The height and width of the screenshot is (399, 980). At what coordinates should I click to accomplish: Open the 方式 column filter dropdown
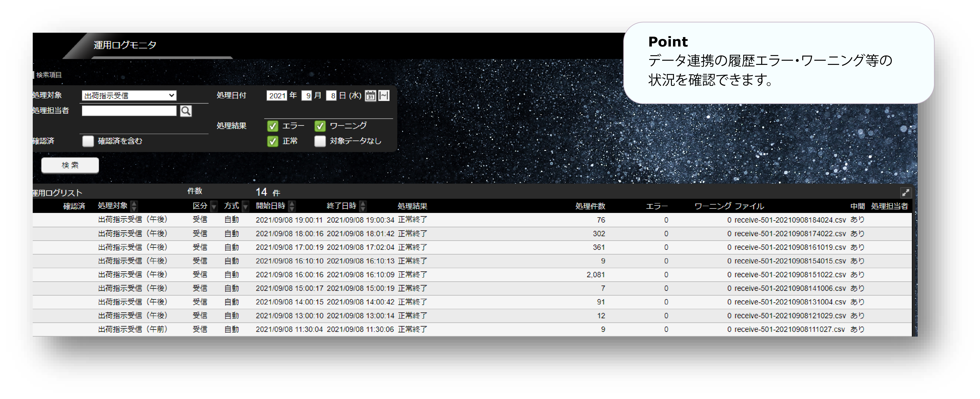246,206
